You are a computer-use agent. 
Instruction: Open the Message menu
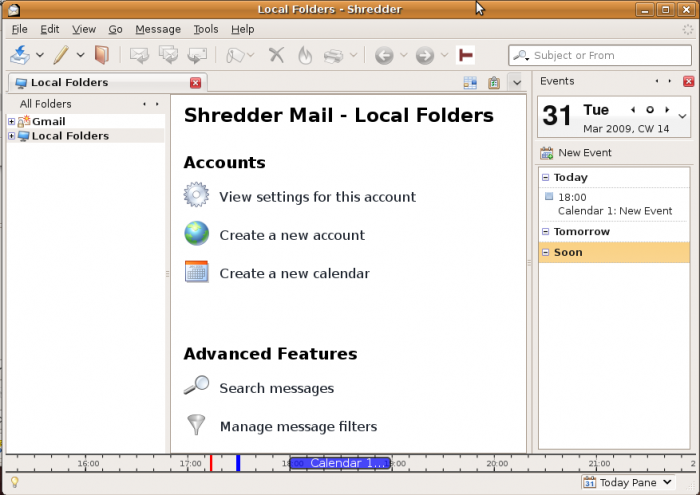[158, 29]
